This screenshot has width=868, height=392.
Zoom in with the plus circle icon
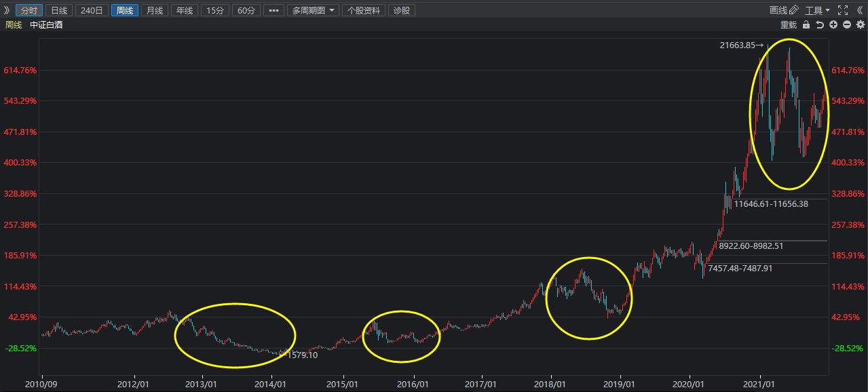833,24
